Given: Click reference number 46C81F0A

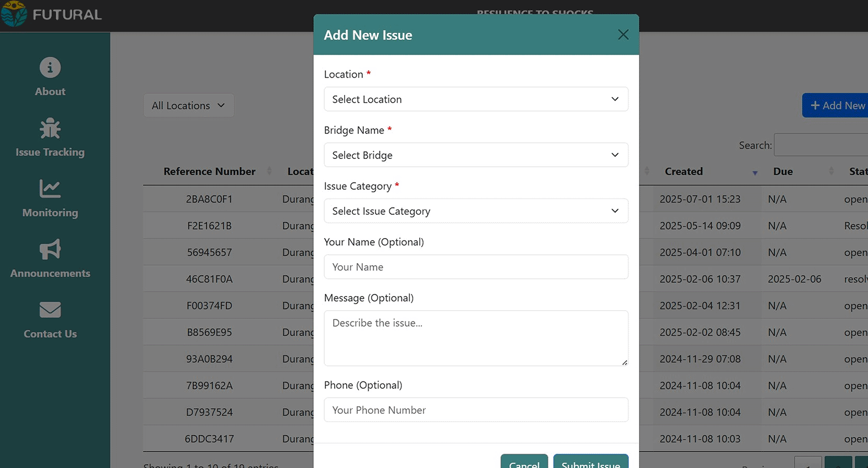Looking at the screenshot, I should coord(209,279).
